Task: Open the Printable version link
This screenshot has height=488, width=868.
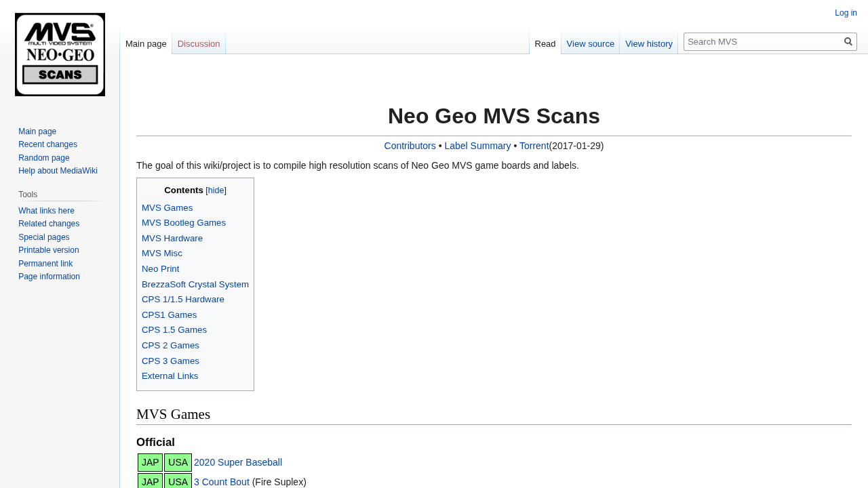Action: coord(48,250)
